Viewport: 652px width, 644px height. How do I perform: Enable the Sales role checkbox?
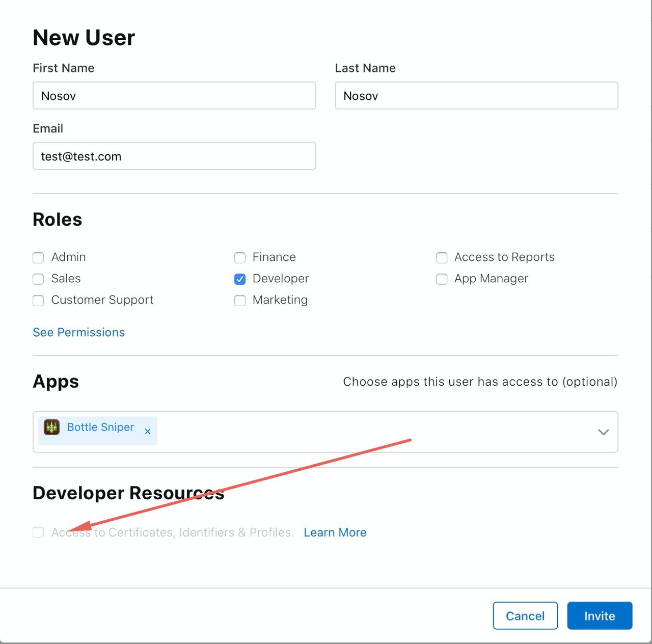coord(38,279)
